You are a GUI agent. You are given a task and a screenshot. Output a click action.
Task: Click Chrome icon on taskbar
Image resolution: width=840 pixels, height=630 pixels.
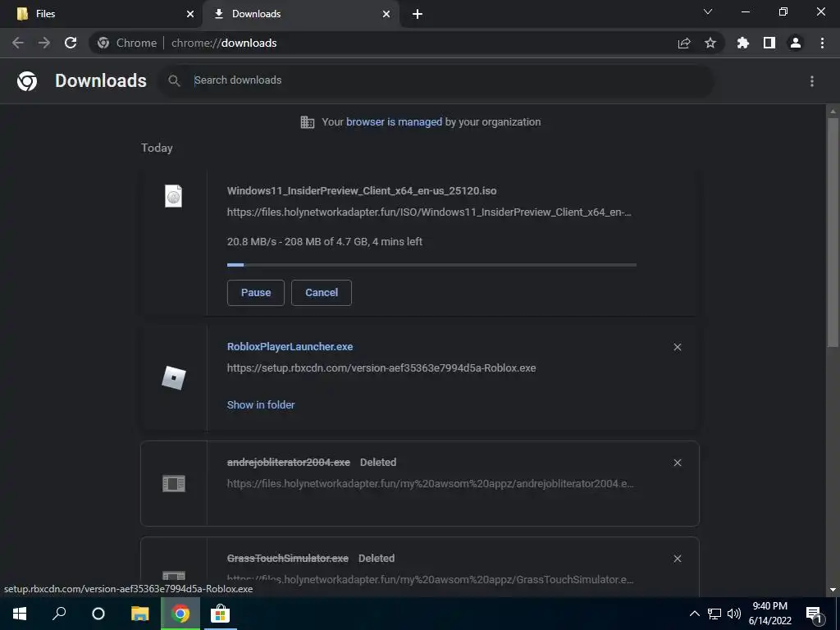coord(180,614)
